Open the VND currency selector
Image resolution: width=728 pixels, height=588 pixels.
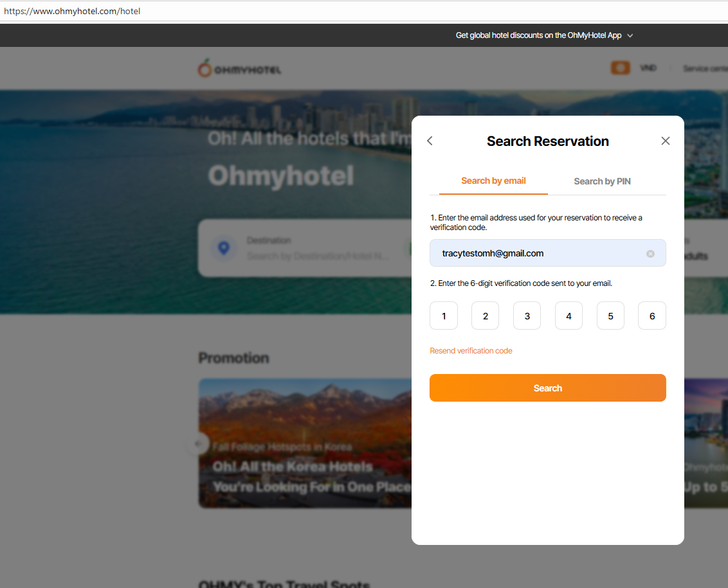pyautogui.click(x=648, y=67)
